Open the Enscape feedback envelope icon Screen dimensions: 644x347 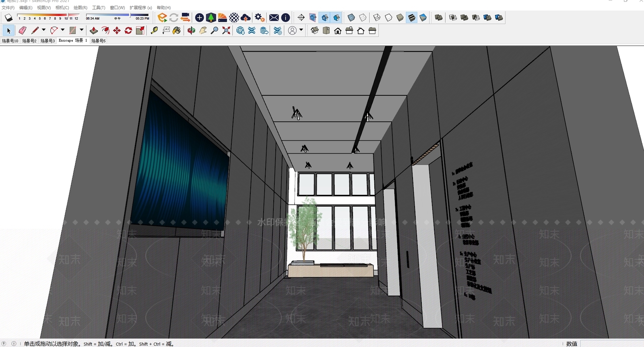pos(274,17)
